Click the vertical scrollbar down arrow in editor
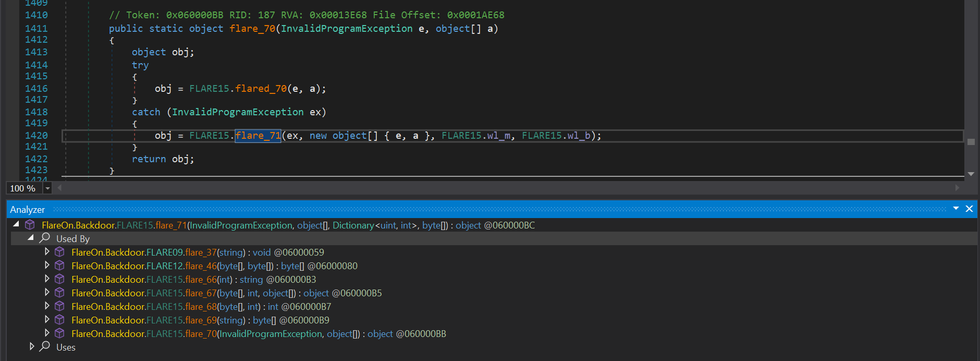Screen dimensions: 980x361 [x=971, y=174]
